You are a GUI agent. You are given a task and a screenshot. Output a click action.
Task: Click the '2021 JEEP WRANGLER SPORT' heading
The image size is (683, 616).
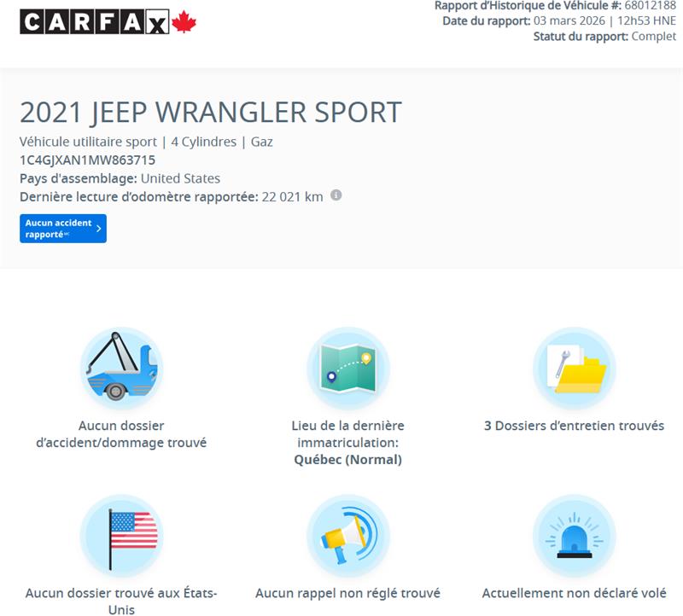point(211,113)
